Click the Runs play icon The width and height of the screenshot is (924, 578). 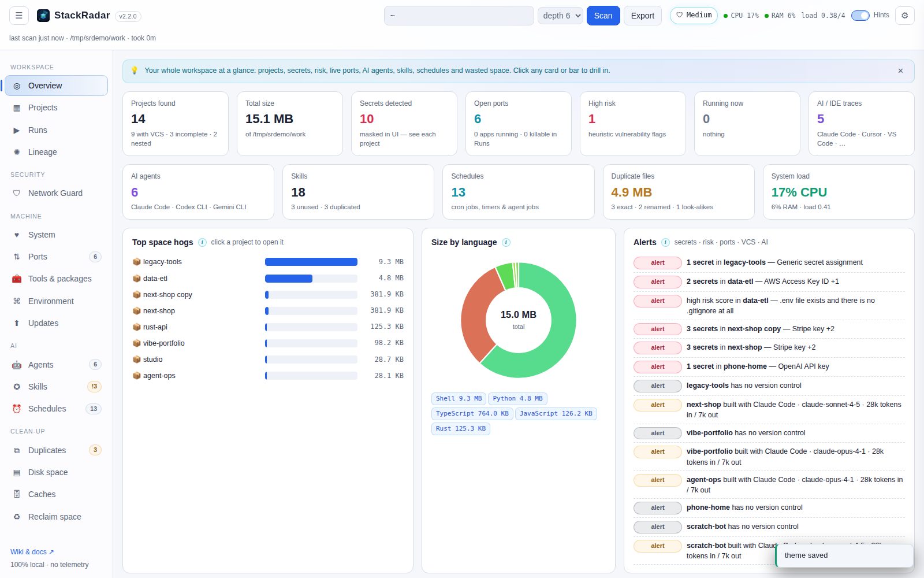coord(17,130)
